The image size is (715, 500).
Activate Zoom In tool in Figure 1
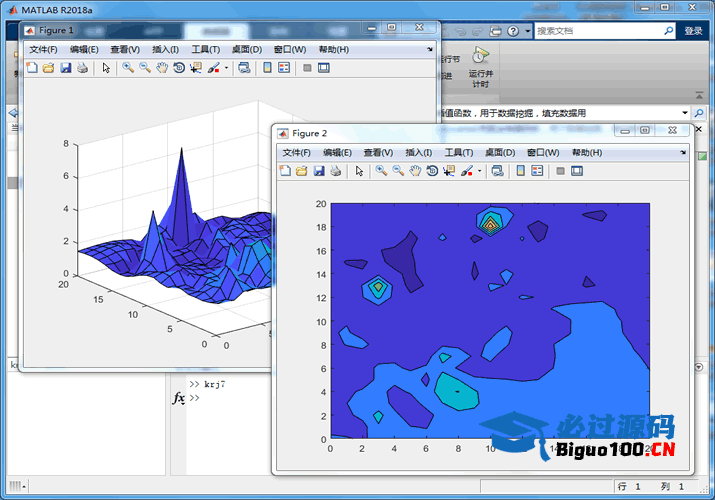tap(128, 68)
